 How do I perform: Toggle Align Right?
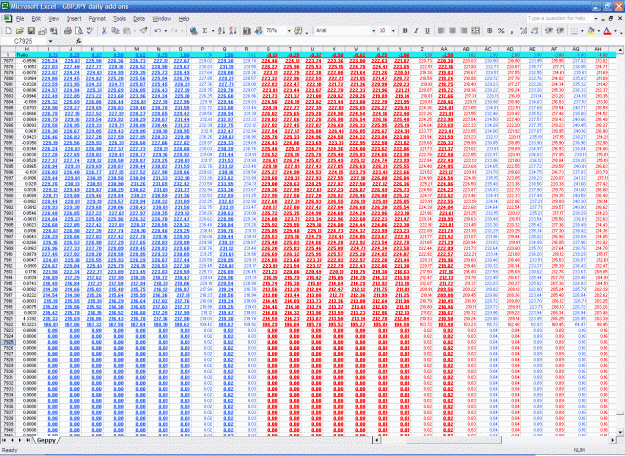tap(464, 31)
